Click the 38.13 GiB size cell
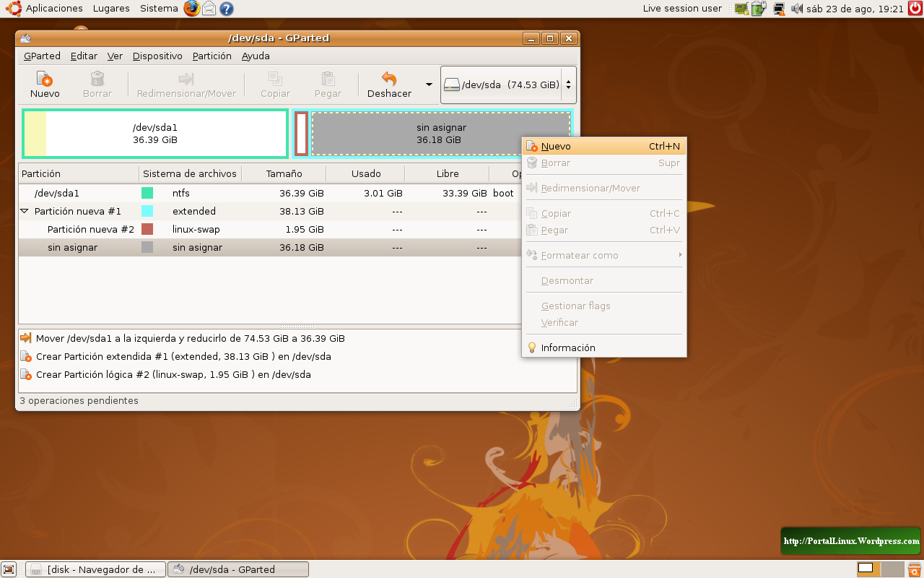 click(301, 212)
